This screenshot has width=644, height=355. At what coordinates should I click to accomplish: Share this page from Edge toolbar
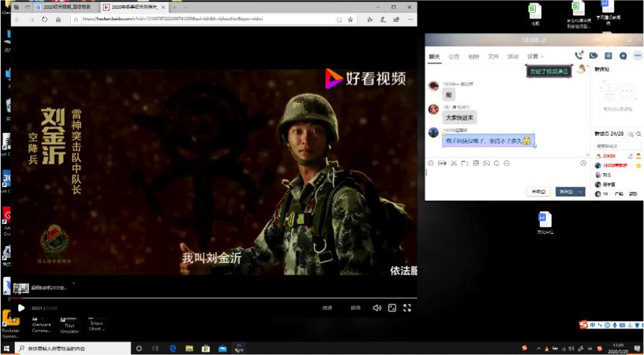click(396, 19)
